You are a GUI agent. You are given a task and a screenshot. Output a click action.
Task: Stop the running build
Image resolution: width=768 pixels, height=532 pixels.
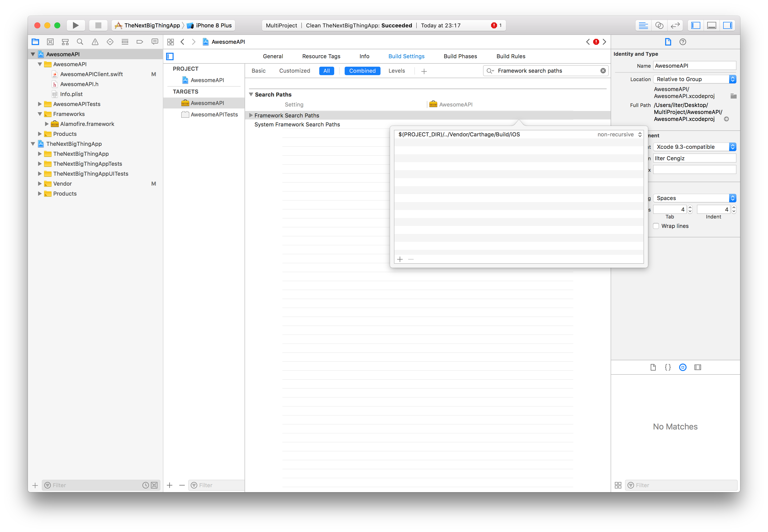[x=98, y=25]
